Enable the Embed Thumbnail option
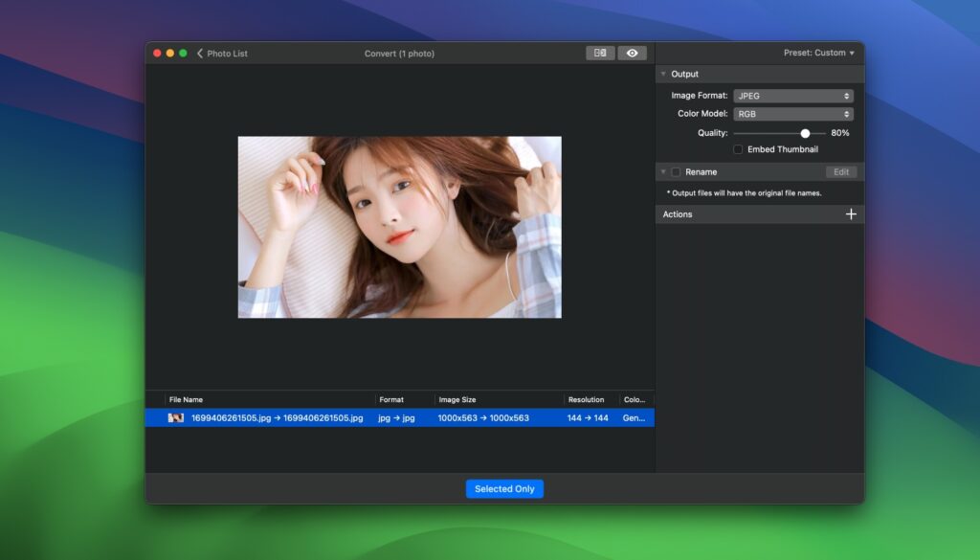Viewport: 980px width, 560px height. click(738, 149)
